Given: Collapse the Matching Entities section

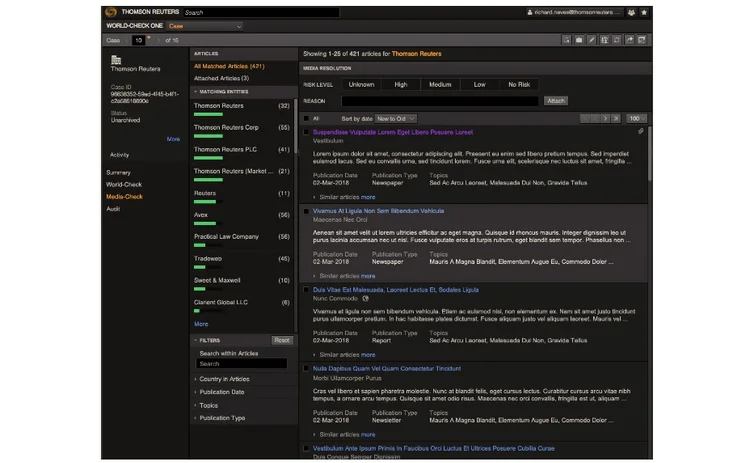Looking at the screenshot, I should [x=196, y=91].
